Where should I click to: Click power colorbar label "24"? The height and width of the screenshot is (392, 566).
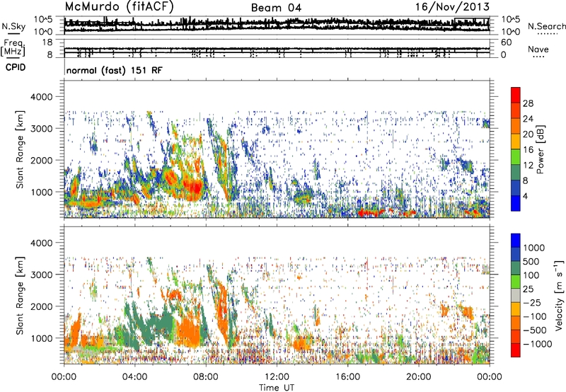tap(528, 119)
